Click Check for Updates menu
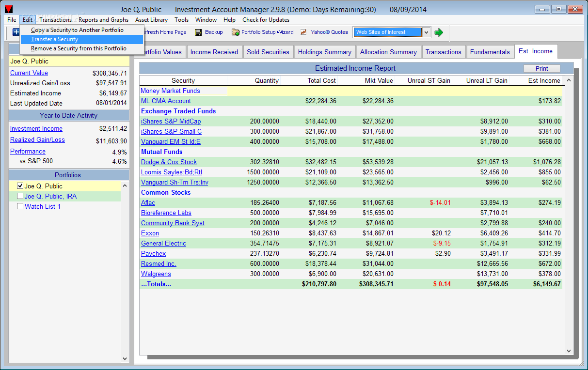The width and height of the screenshot is (588, 370). 266,20
